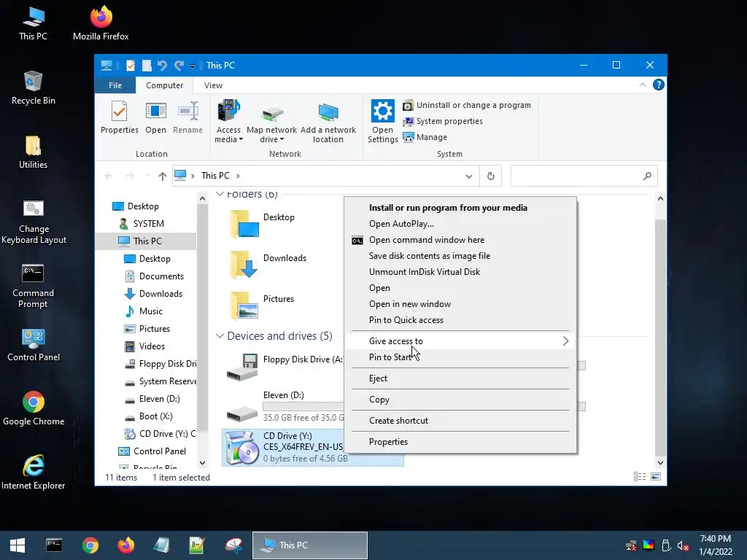The width and height of the screenshot is (747, 560).
Task: Click quick access Properties checkmark icon
Action: [130, 65]
